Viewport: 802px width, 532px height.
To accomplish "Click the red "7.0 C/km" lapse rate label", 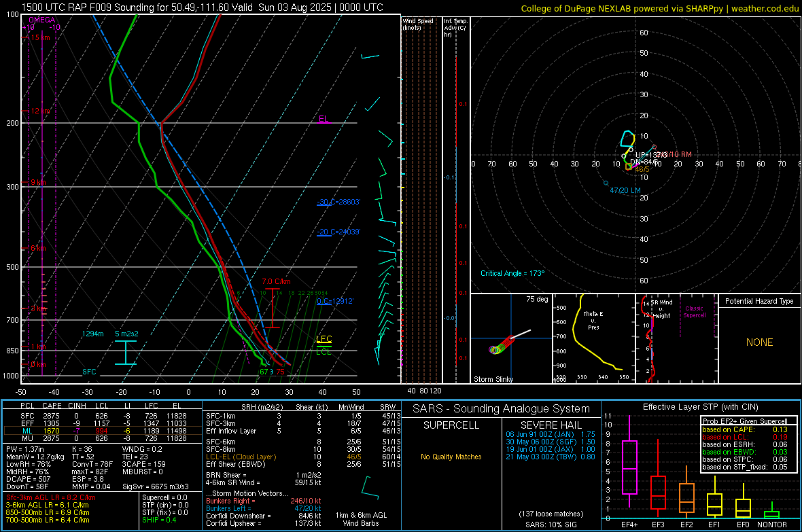I will (276, 281).
